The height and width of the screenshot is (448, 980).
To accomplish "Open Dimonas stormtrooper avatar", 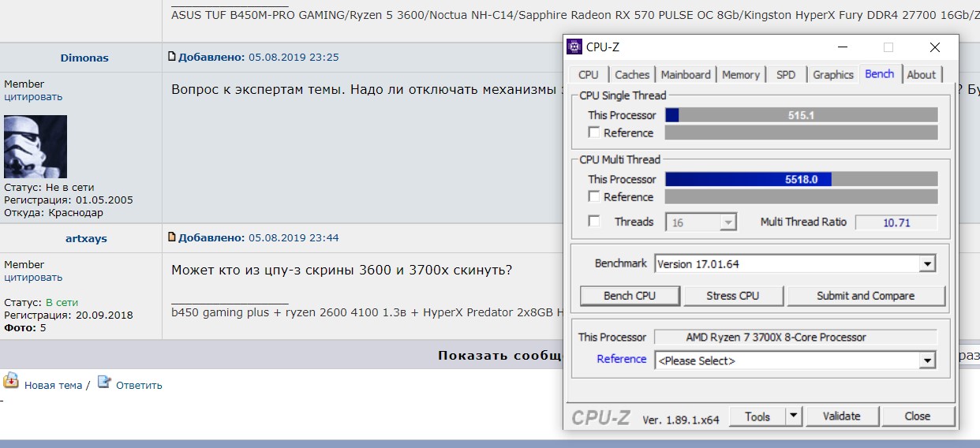I will point(36,147).
